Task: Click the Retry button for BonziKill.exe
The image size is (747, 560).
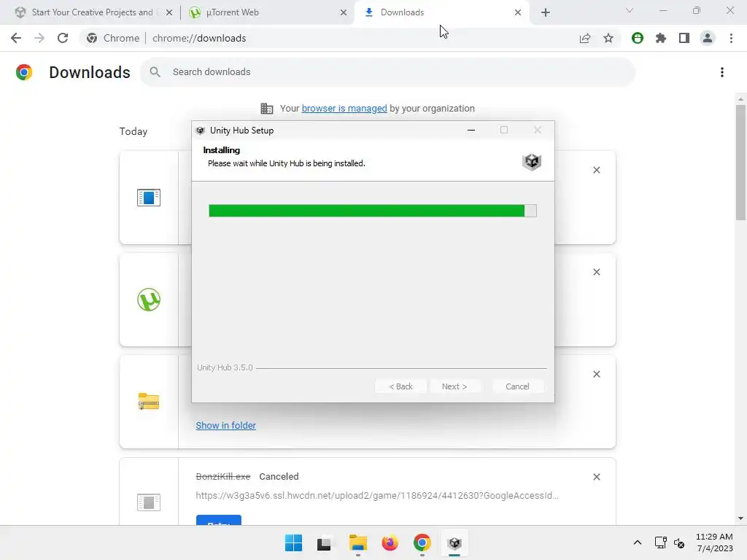Action: [x=219, y=521]
